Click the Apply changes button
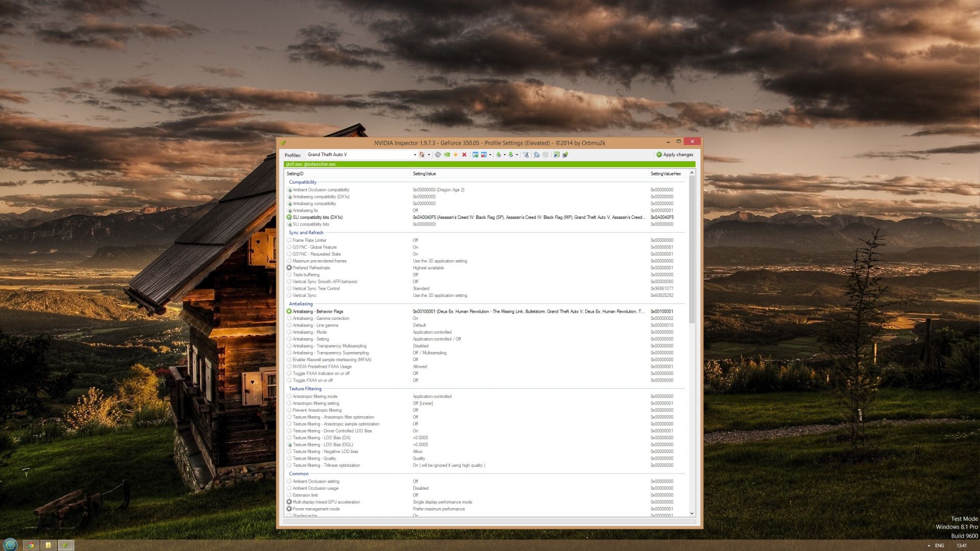The width and height of the screenshot is (980, 551). click(x=674, y=155)
